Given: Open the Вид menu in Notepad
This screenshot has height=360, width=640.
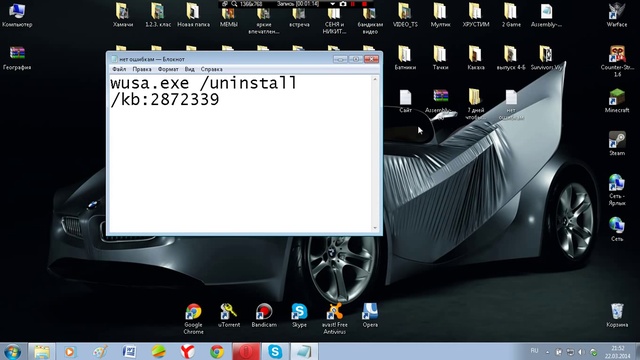Looking at the screenshot, I should [189, 69].
